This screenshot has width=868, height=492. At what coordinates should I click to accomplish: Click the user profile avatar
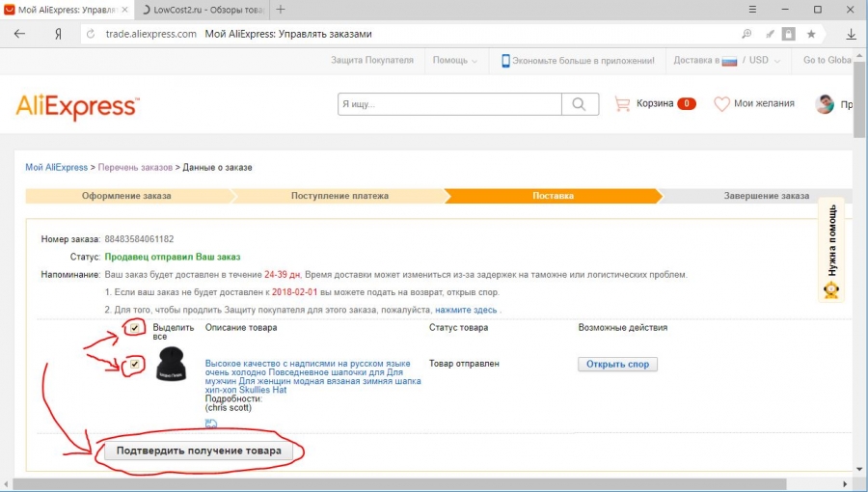click(825, 104)
